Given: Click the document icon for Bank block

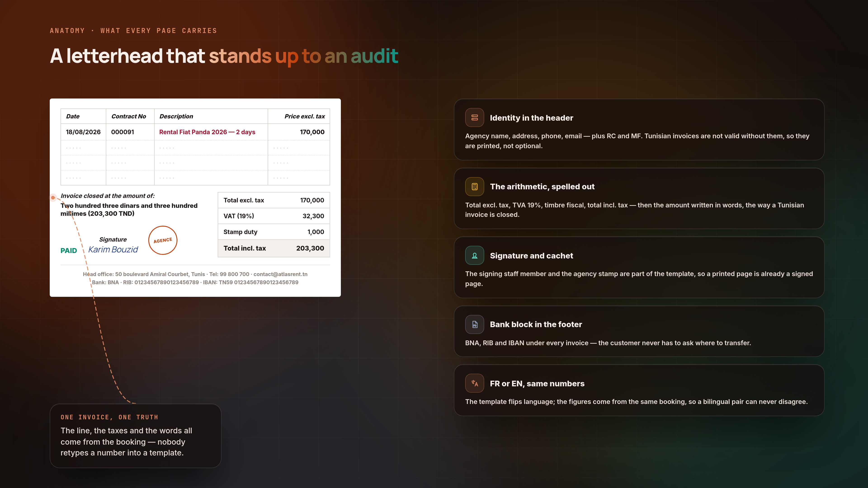Looking at the screenshot, I should point(474,324).
